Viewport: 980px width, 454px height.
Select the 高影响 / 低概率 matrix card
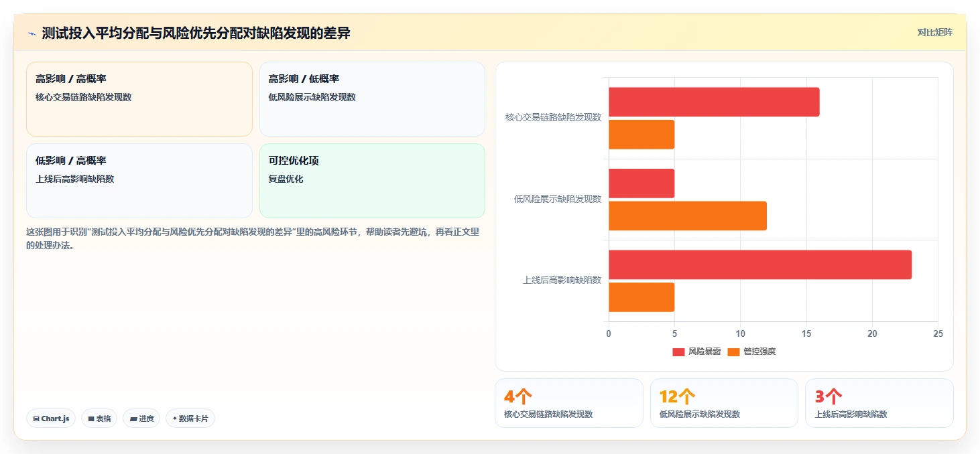[x=372, y=99]
